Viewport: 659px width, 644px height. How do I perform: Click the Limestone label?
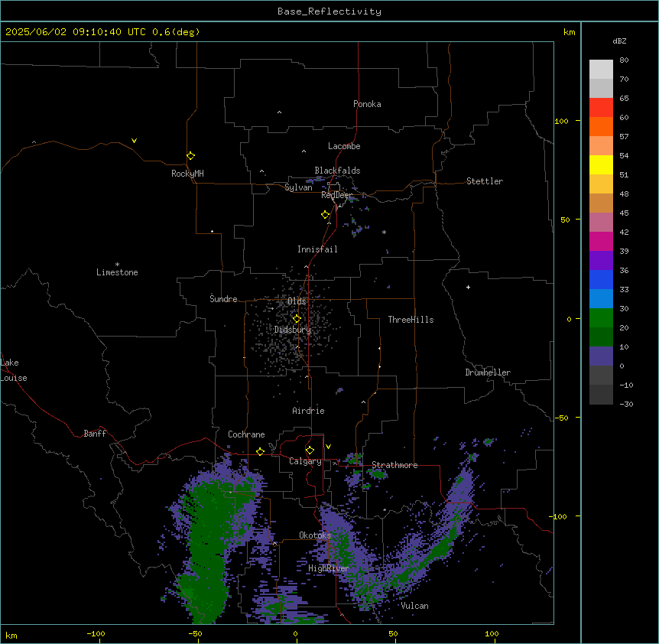117,272
